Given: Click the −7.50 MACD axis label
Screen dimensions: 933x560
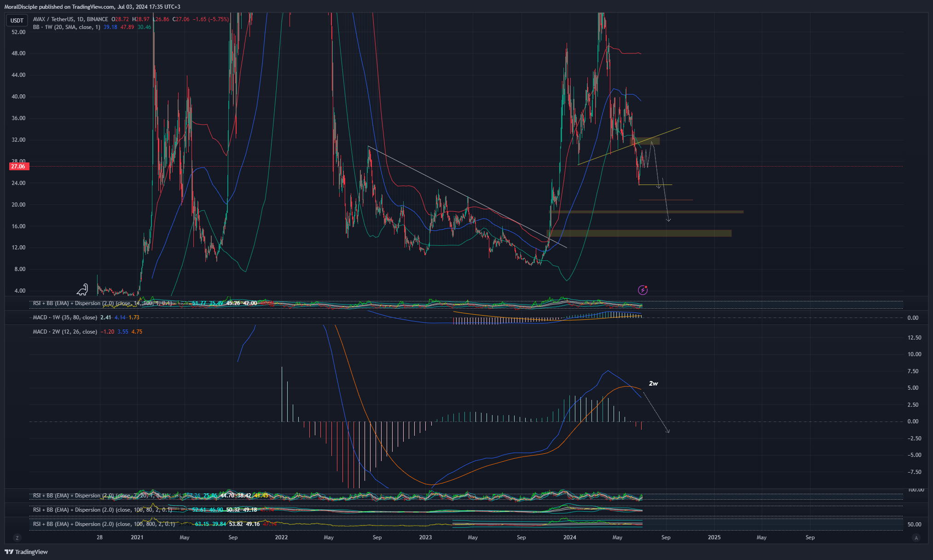Looking at the screenshot, I should coord(914,472).
